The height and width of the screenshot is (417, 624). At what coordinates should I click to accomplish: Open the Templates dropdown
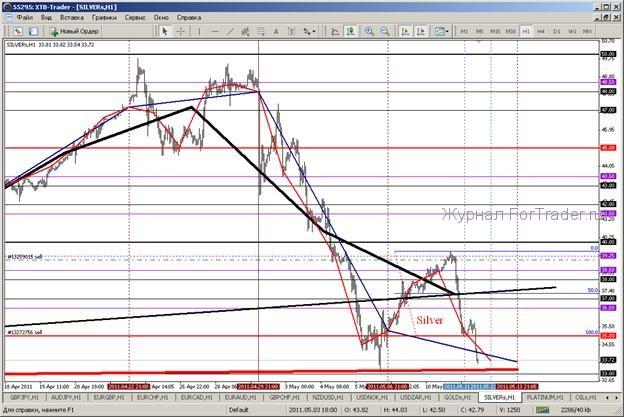[441, 31]
